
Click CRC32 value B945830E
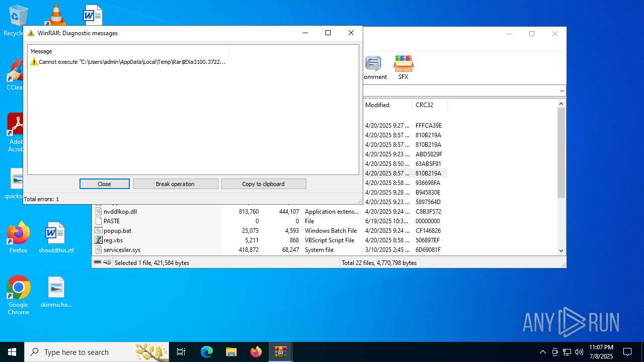[x=428, y=193]
